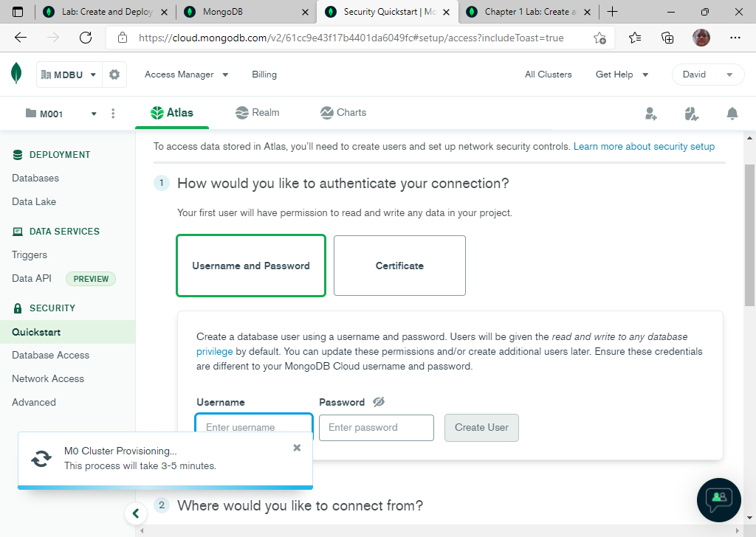Open the project activity feed icon
The image size is (756, 537).
coord(691,114)
